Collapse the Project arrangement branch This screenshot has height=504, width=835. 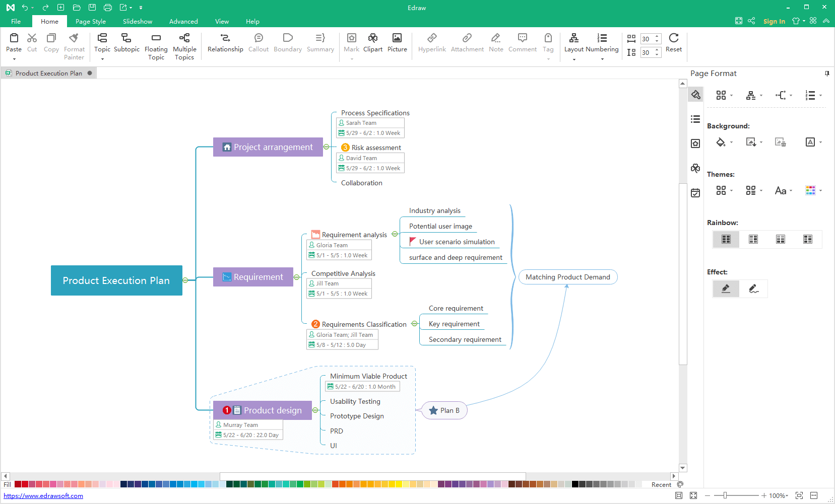pos(326,147)
